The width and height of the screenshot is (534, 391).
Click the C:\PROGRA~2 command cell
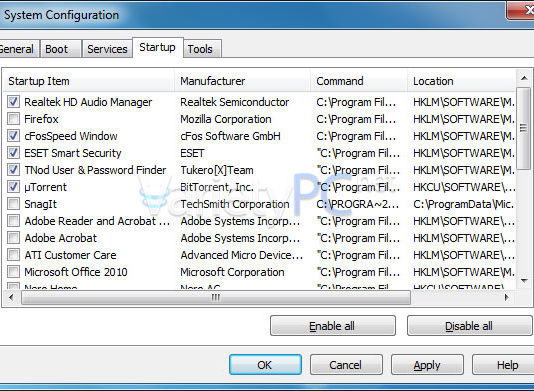(x=357, y=204)
